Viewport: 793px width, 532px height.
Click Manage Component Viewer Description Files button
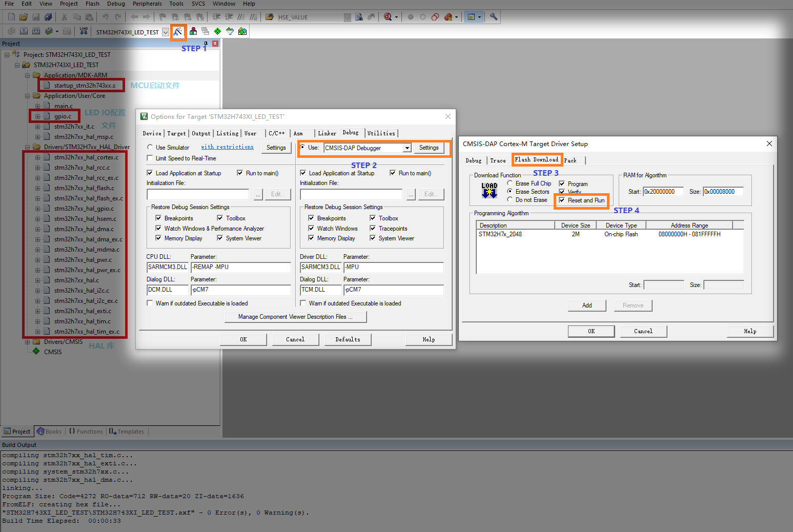pyautogui.click(x=295, y=317)
